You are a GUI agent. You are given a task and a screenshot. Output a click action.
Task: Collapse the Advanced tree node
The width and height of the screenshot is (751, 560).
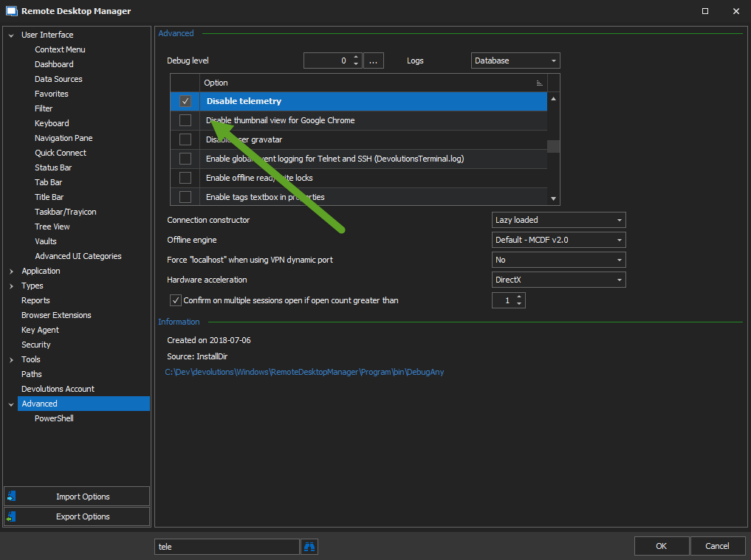tap(12, 404)
